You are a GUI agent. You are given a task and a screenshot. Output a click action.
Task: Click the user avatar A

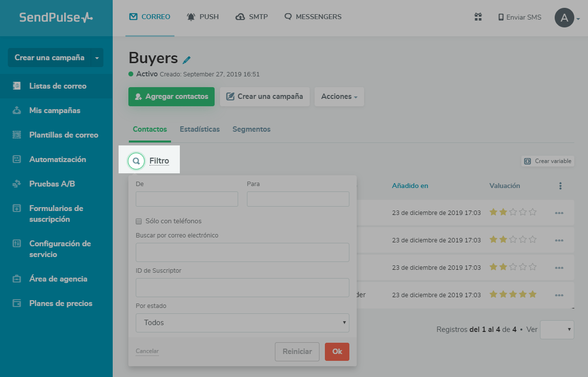[x=564, y=18]
